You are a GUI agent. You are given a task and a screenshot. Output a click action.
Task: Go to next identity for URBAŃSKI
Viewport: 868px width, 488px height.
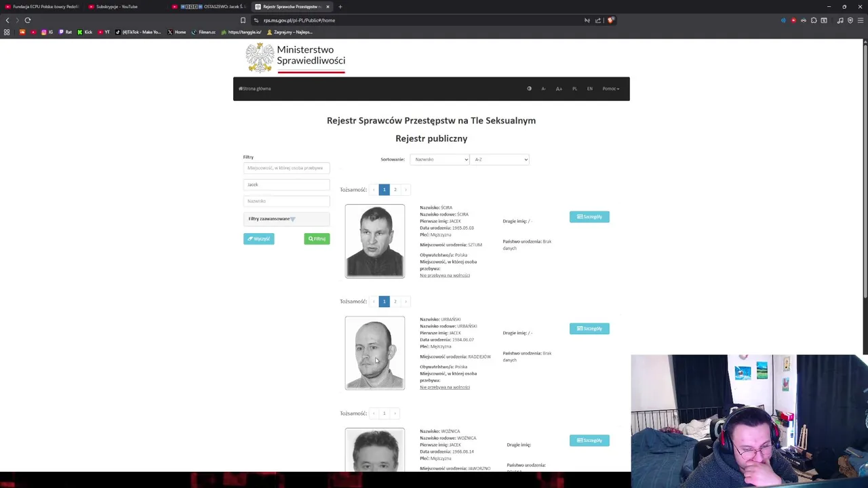[x=406, y=302]
